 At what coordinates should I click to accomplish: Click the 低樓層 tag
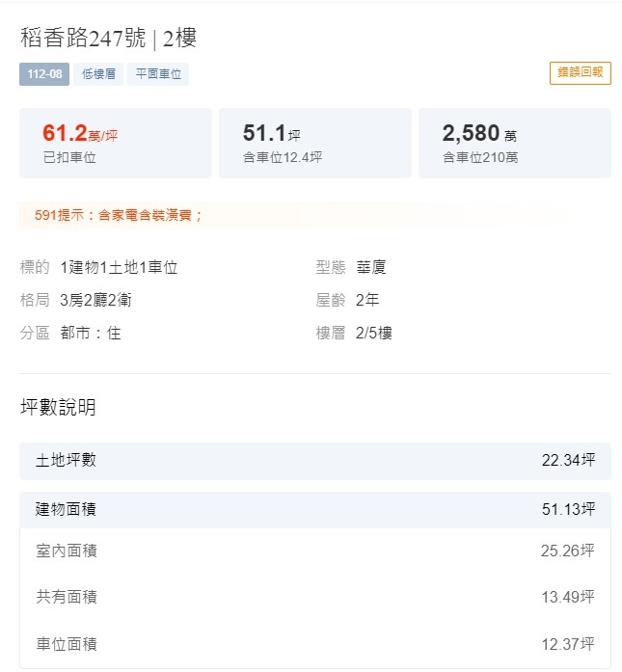98,74
